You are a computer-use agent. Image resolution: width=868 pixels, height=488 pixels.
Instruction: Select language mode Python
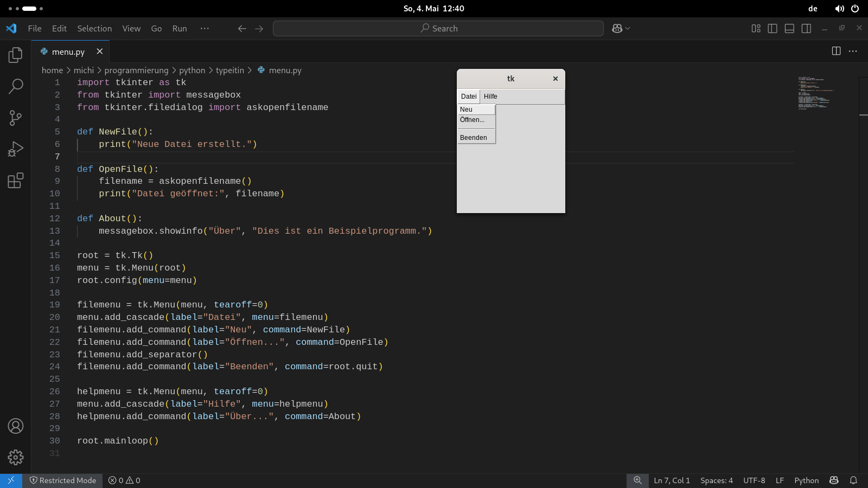pyautogui.click(x=807, y=480)
